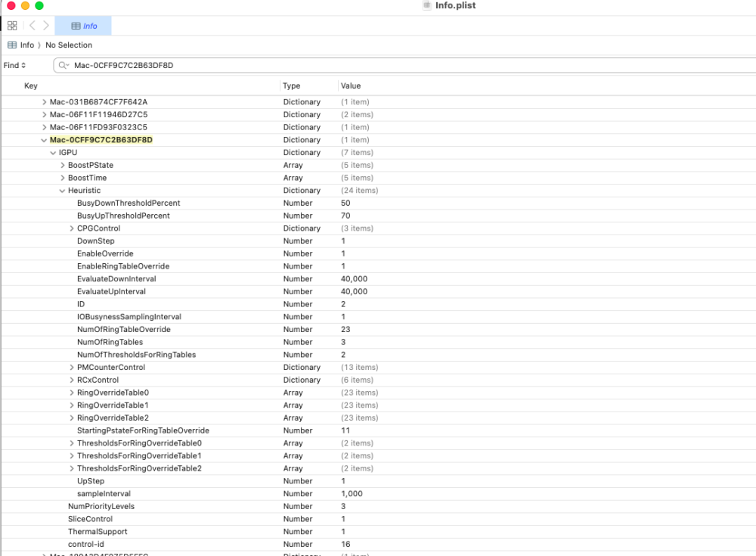Select the EnableOverride key
The width and height of the screenshot is (756, 556).
pyautogui.click(x=105, y=253)
